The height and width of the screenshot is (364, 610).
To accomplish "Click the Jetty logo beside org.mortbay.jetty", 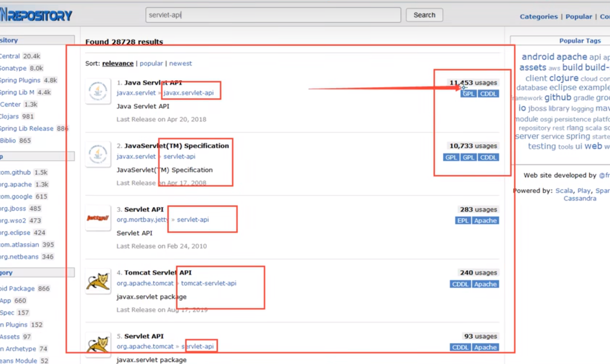I will [x=98, y=218].
